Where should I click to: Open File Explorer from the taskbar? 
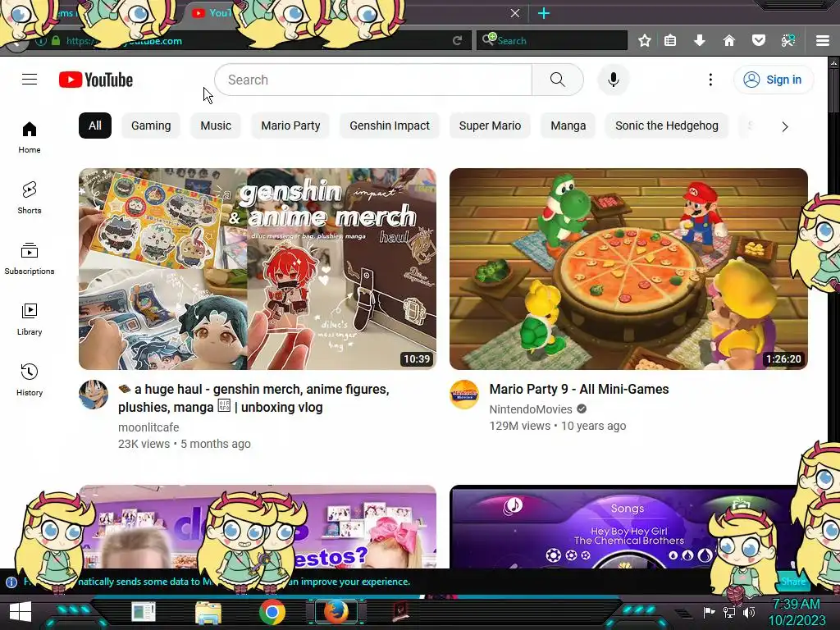[x=208, y=613]
